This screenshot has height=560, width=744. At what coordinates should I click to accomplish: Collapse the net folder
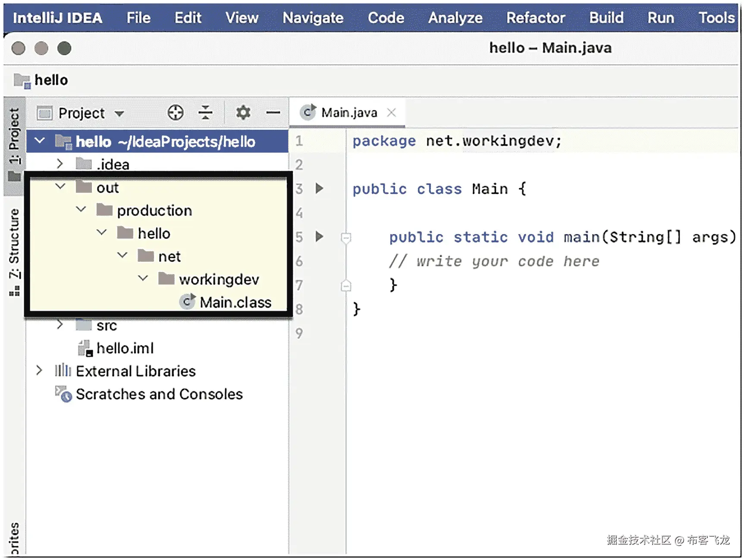coord(122,256)
